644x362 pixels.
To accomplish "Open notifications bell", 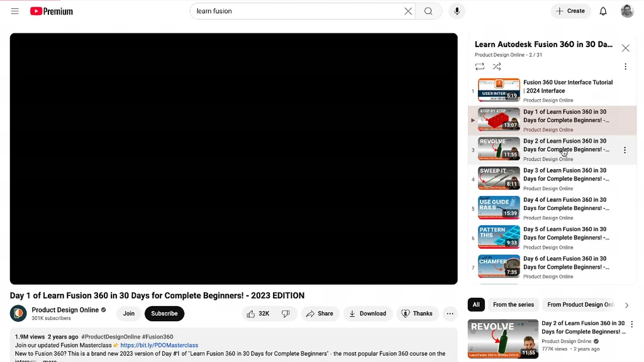I will [x=603, y=11].
